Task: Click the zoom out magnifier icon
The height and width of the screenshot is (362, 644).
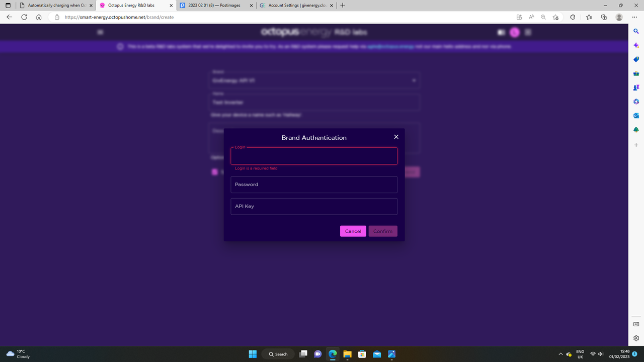Action: (543, 17)
